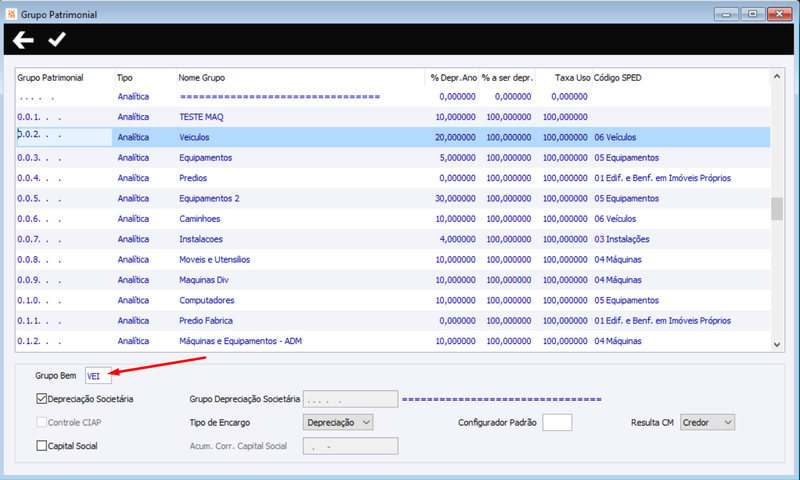Select the Computadores row

click(393, 300)
